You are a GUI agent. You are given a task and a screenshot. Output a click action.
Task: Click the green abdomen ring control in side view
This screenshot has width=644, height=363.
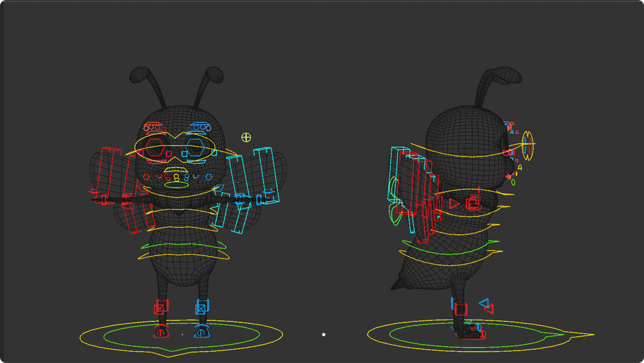450,248
